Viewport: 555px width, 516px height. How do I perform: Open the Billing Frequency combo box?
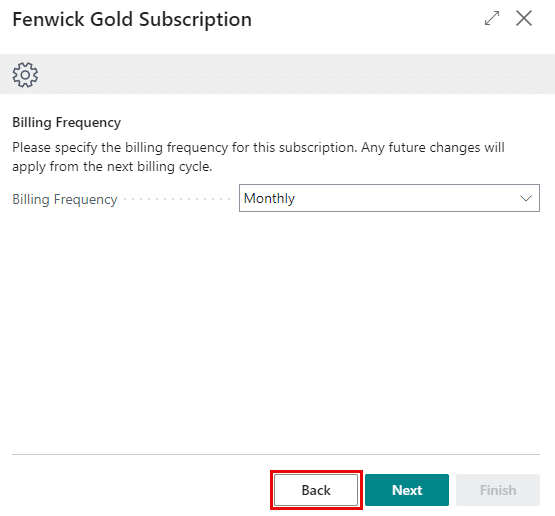click(x=389, y=198)
